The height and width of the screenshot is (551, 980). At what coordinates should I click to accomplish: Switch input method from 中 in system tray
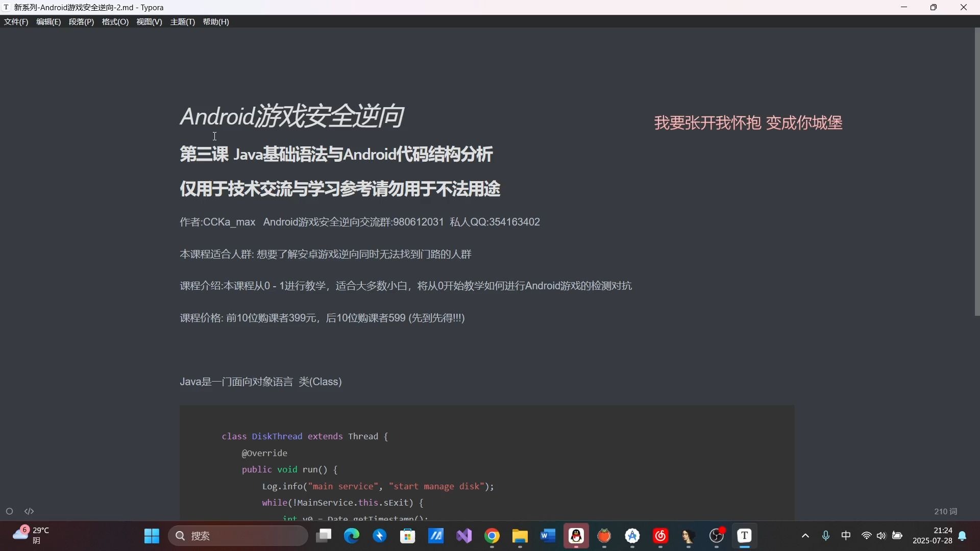click(846, 536)
